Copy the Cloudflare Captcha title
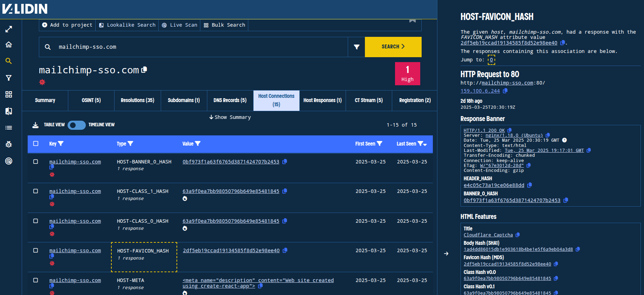644x295 pixels. tap(518, 235)
